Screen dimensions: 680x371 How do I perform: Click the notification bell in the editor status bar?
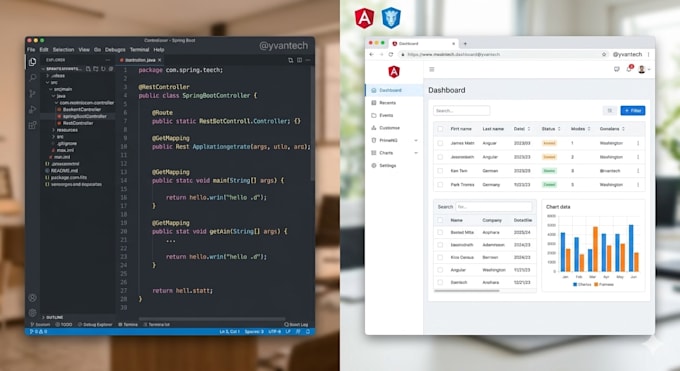pos(308,332)
